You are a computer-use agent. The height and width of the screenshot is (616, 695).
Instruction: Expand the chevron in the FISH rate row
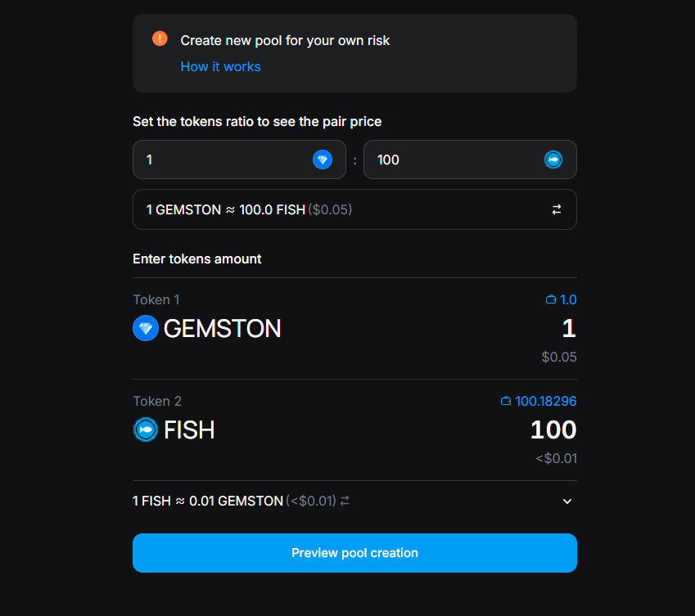click(x=567, y=501)
